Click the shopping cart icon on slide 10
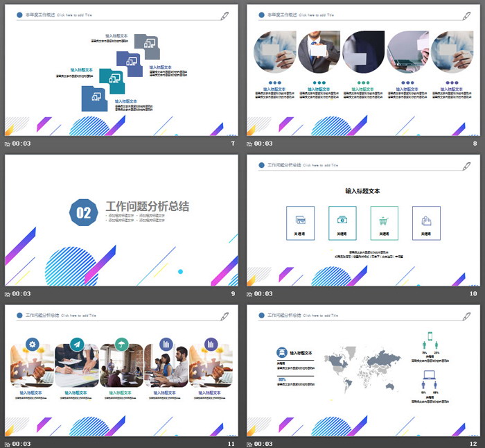This screenshot has width=485, height=448. pyautogui.click(x=383, y=221)
